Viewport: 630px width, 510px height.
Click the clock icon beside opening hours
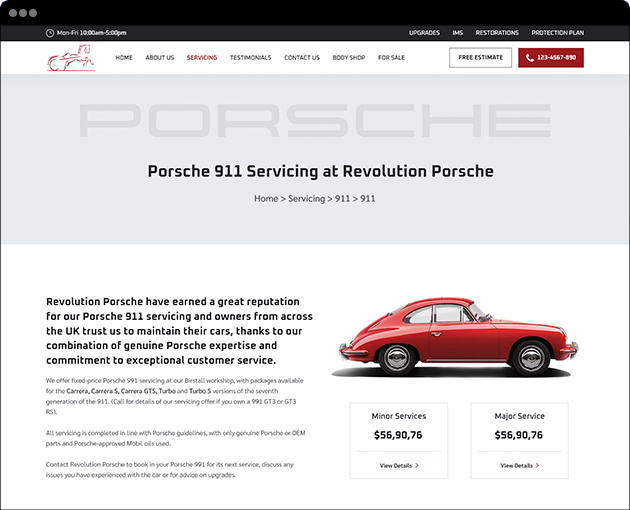tap(50, 33)
